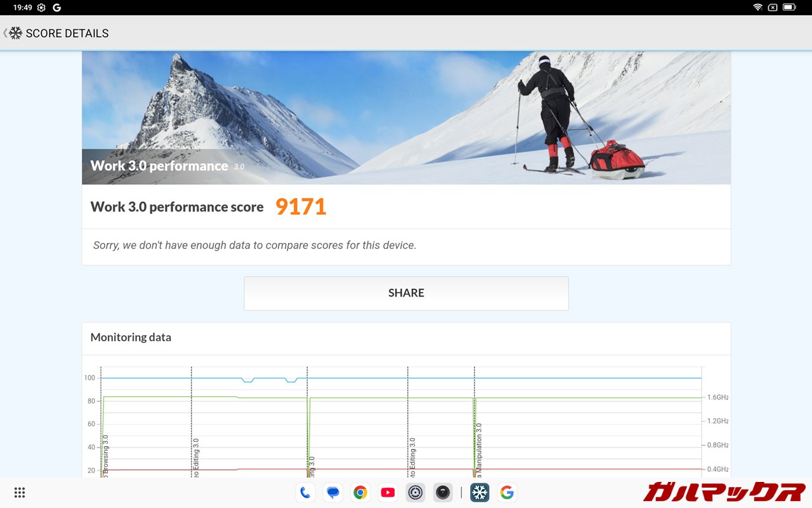
Task: Tap the Wi-Fi status bar icon
Action: (757, 8)
